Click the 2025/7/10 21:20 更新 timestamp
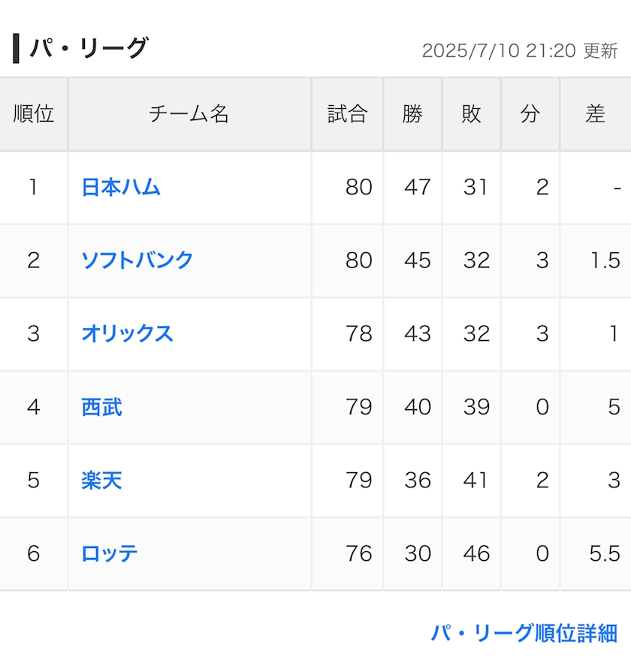Image resolution: width=631 pixels, height=672 pixels. pyautogui.click(x=520, y=51)
